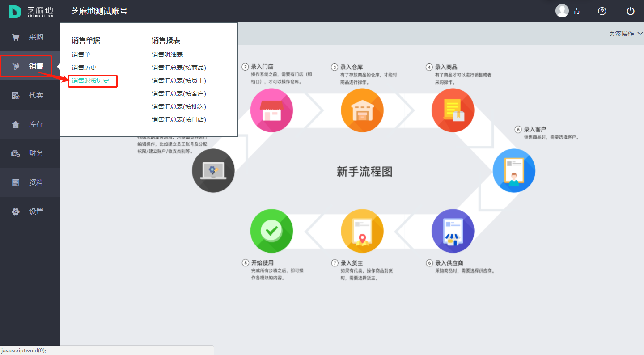Viewport: 644px width, 355px height.
Task: Click the 芝麻地测试账号 title text
Action: pos(99,11)
